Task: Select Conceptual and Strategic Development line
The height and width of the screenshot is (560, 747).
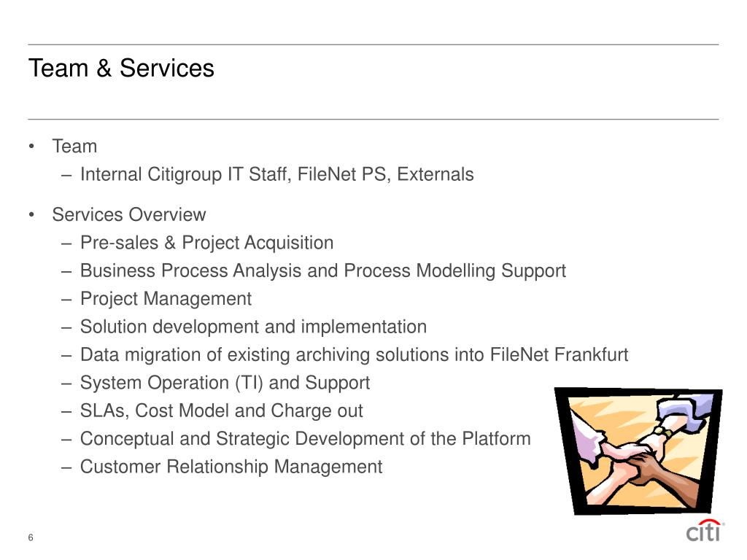Action: (306, 439)
